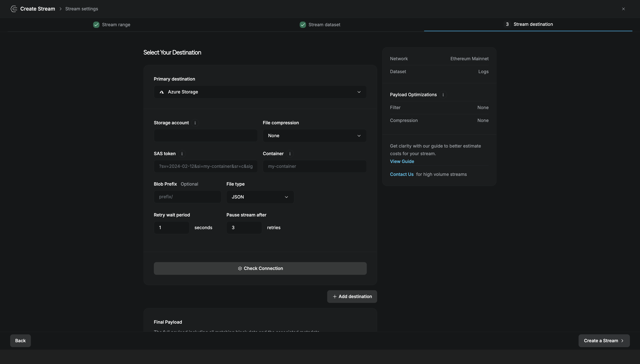Image resolution: width=640 pixels, height=364 pixels.
Task: Focus the SAS token input field
Action: pyautogui.click(x=206, y=166)
